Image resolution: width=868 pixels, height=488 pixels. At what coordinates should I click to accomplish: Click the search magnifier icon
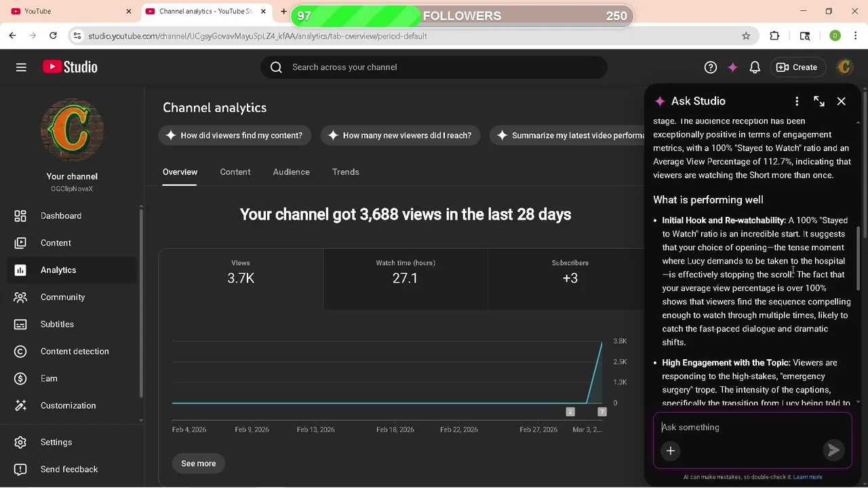(x=276, y=67)
